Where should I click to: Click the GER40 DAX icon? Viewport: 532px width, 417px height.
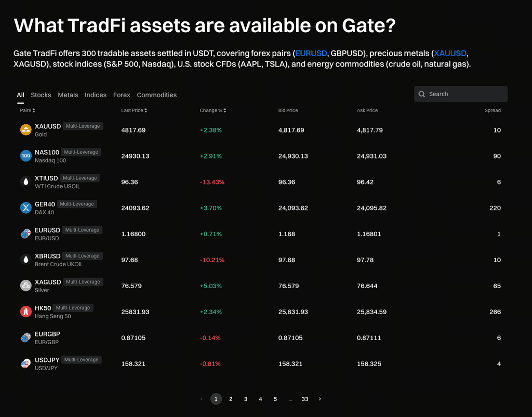pyautogui.click(x=25, y=208)
